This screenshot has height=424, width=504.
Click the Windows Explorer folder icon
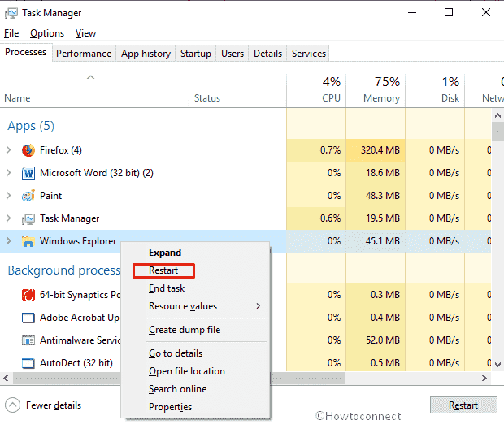click(x=28, y=241)
